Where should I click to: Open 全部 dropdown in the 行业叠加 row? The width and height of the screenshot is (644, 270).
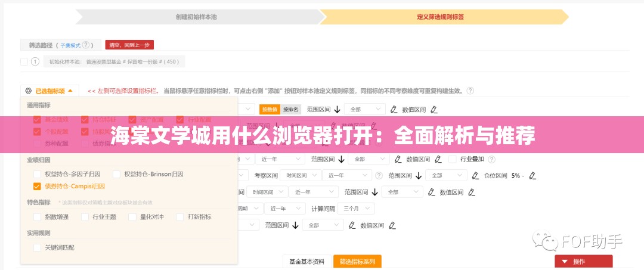click(x=369, y=159)
